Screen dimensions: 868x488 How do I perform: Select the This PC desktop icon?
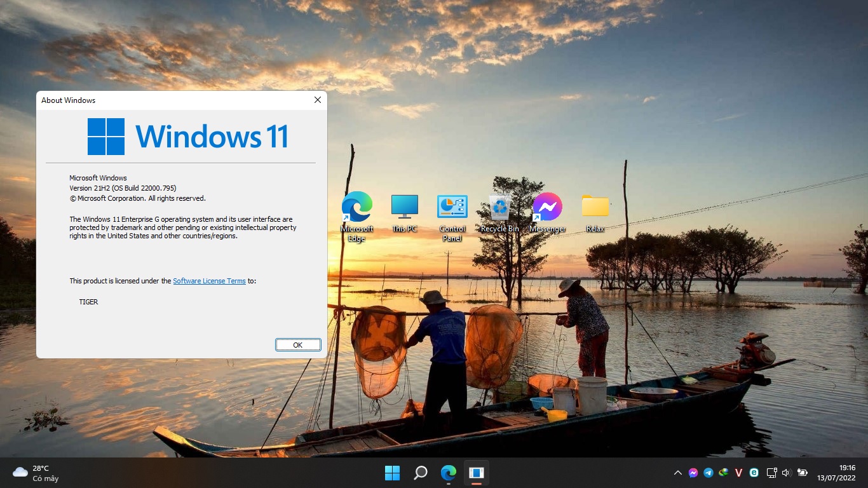click(x=405, y=213)
